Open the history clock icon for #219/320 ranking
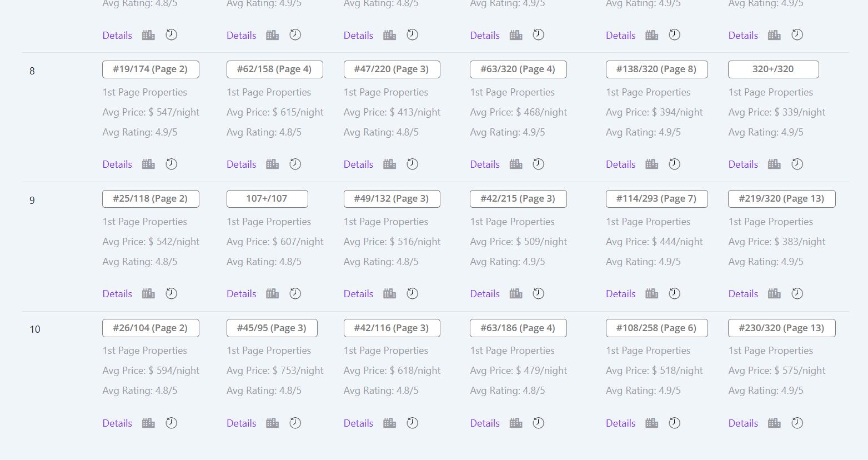This screenshot has width=868, height=460. [797, 293]
